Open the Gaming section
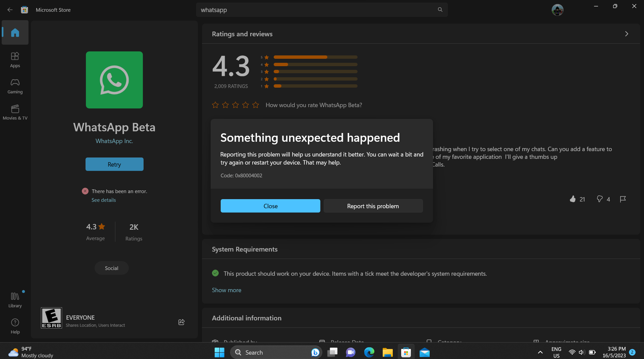 tap(15, 86)
